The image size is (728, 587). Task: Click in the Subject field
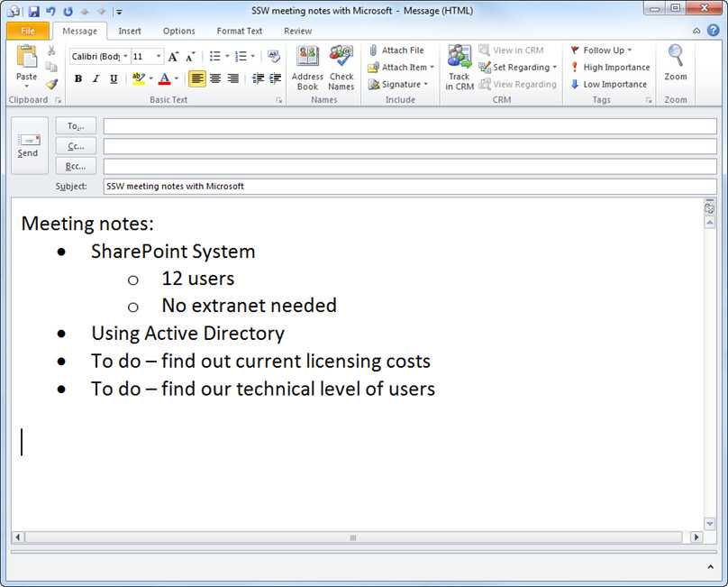[x=409, y=187]
